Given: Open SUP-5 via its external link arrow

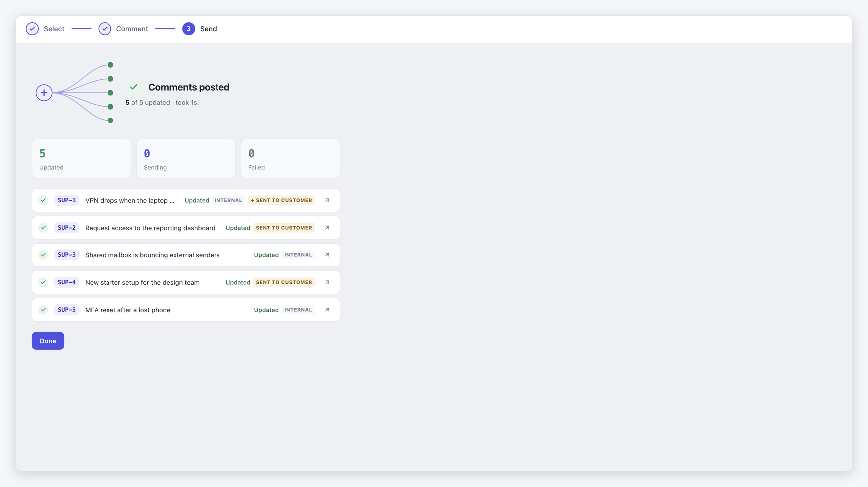Looking at the screenshot, I should [x=327, y=310].
